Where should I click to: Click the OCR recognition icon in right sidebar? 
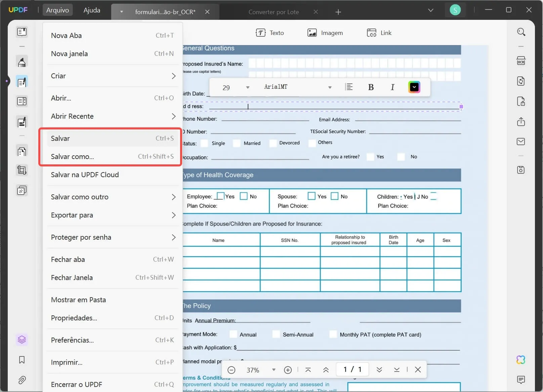(521, 61)
